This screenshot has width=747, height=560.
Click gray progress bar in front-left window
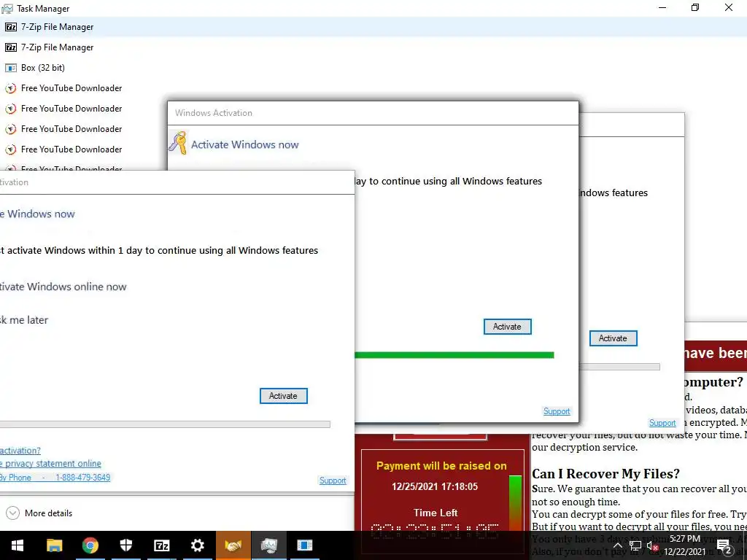(x=165, y=424)
